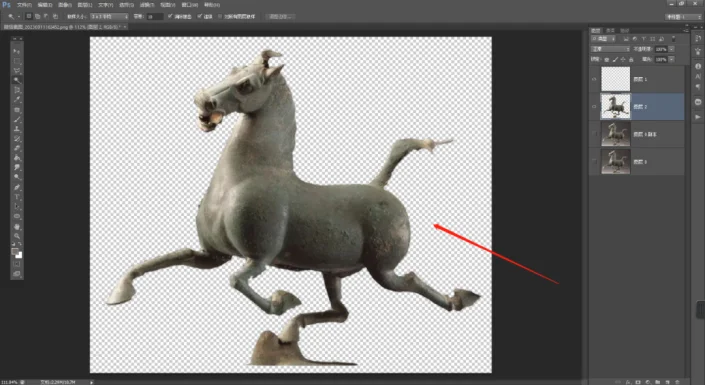Select the Shape tool
This screenshot has height=385, width=705.
[17, 216]
